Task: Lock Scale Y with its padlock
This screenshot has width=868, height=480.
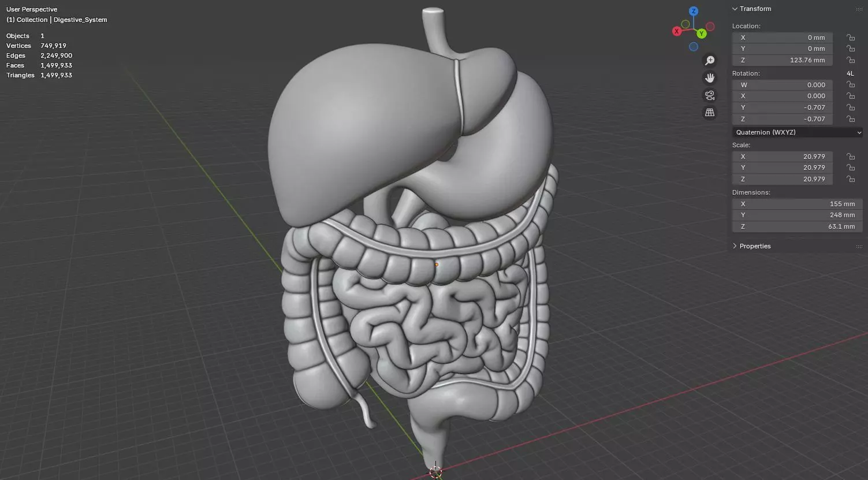Action: point(851,168)
